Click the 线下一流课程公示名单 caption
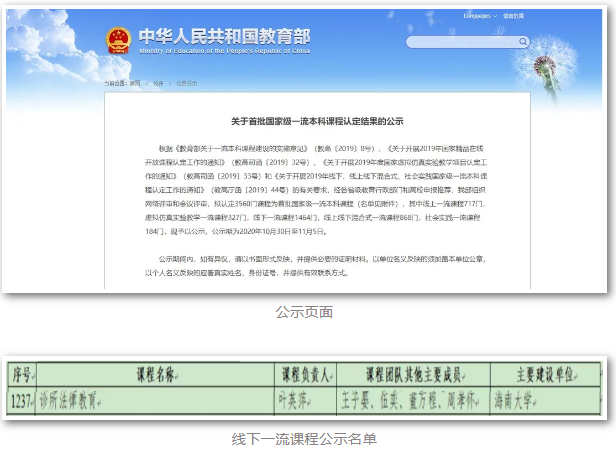This screenshot has width=616, height=452. (308, 437)
